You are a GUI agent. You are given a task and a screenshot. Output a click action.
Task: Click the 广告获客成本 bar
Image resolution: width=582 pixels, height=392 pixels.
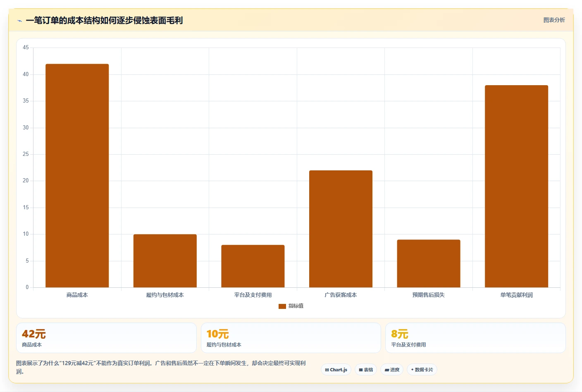(x=341, y=229)
